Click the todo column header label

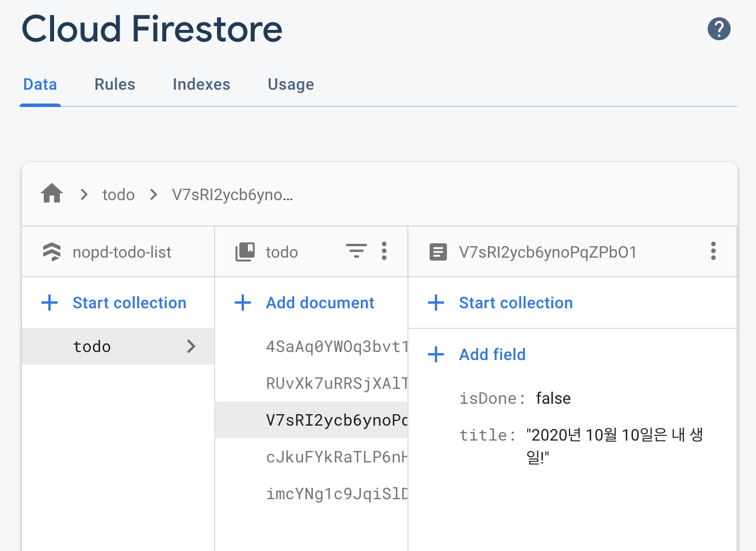click(282, 252)
